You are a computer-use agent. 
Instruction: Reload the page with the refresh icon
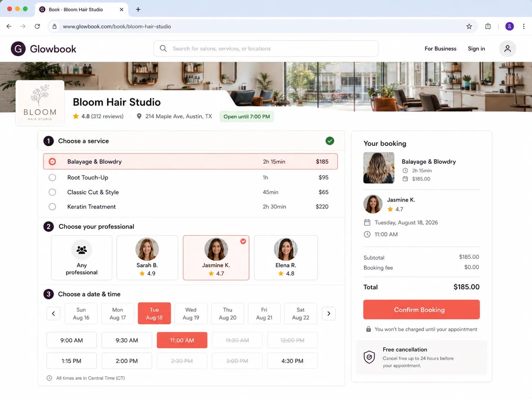pos(37,26)
